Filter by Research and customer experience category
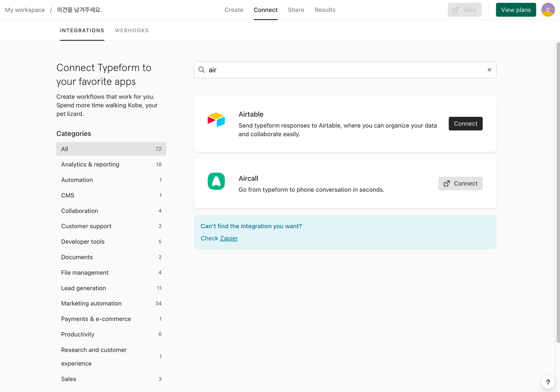The width and height of the screenshot is (560, 392). tap(111, 357)
